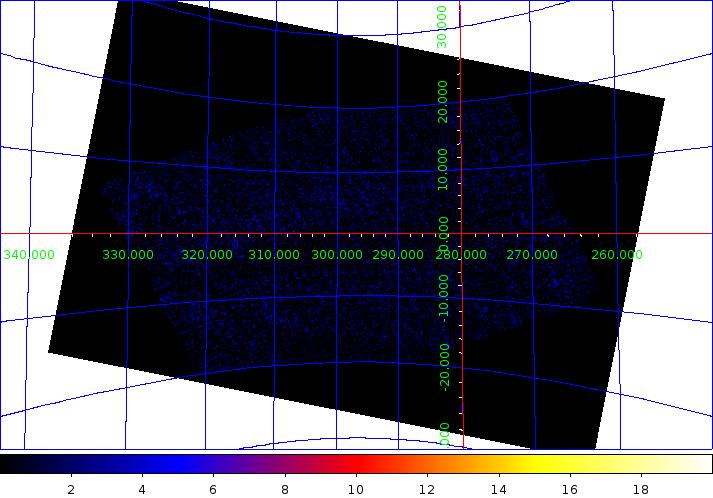The width and height of the screenshot is (713, 498).
Task: Select the 330.000 longitude label
Action: 128,255
